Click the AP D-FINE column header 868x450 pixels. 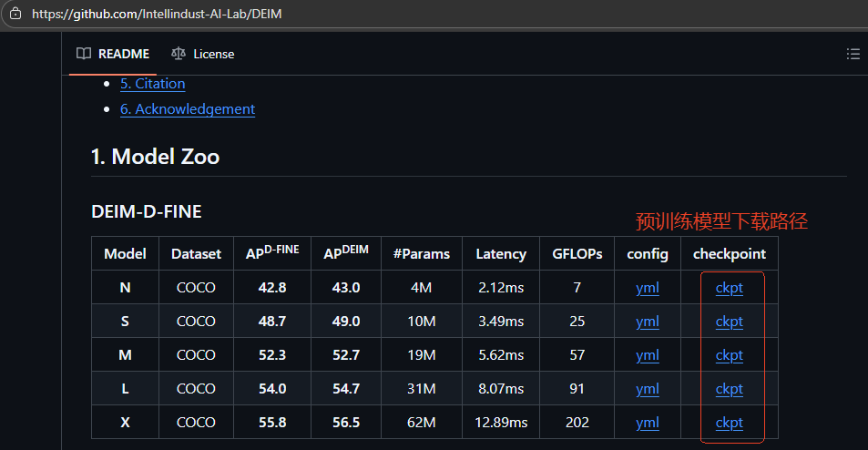click(272, 252)
